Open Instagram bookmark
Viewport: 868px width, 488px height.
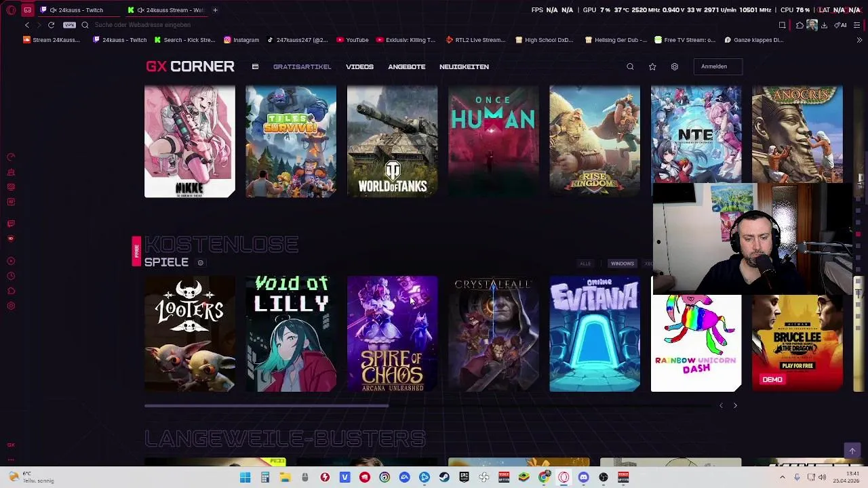pyautogui.click(x=241, y=40)
